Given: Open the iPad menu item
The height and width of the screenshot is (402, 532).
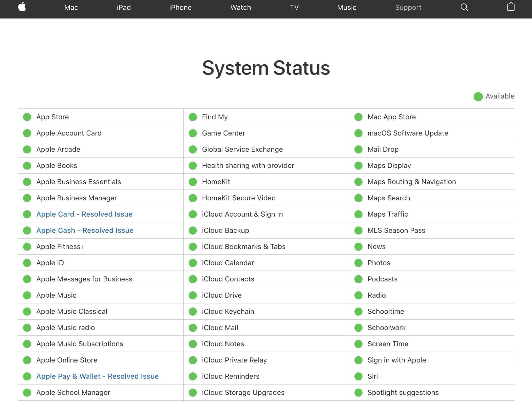Looking at the screenshot, I should click(x=124, y=8).
